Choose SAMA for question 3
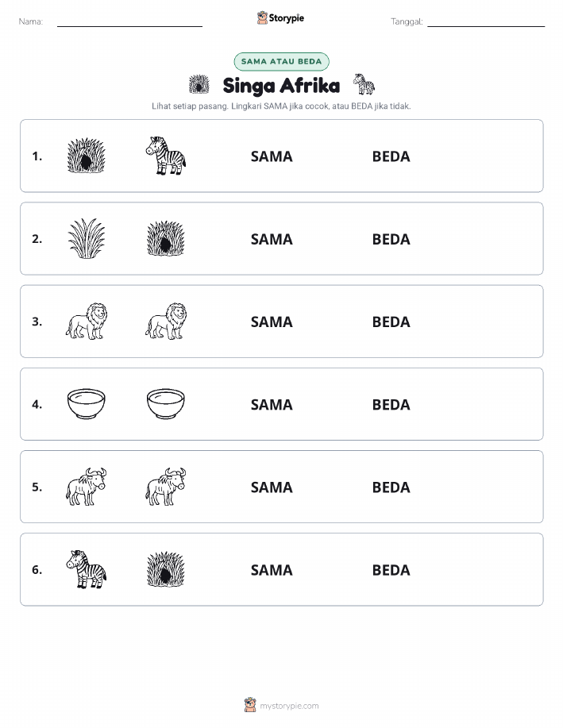The width and height of the screenshot is (563, 728). pos(272,322)
